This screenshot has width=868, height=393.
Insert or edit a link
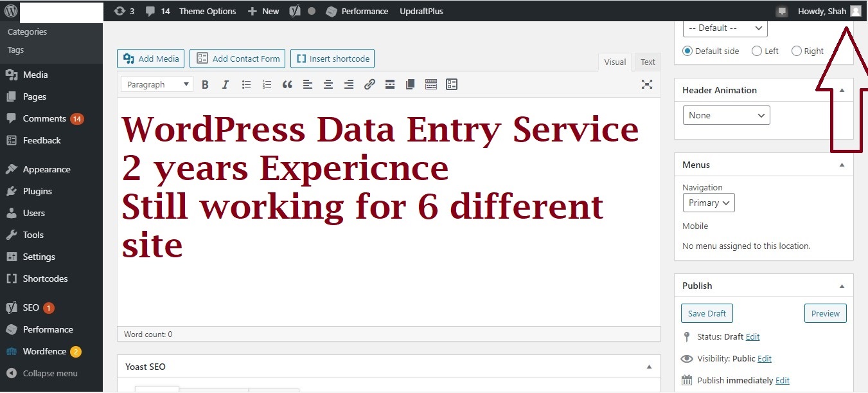pos(369,84)
